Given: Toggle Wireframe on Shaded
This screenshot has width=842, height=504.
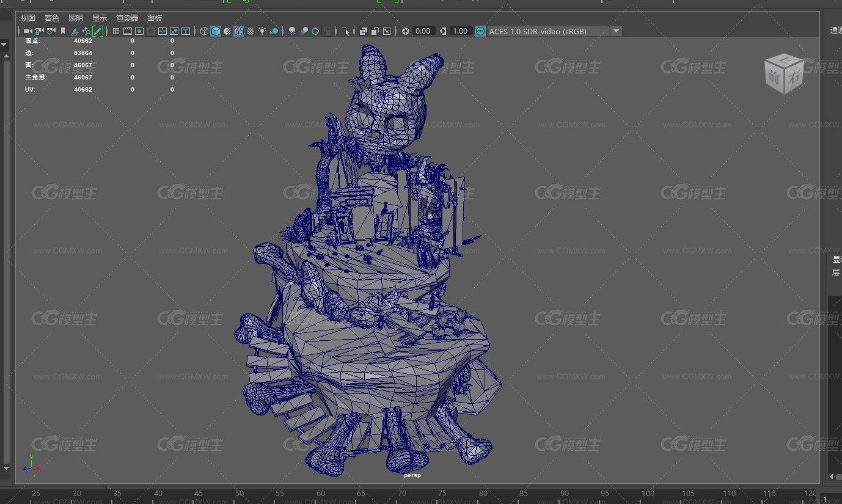Looking at the screenshot, I should [x=239, y=31].
